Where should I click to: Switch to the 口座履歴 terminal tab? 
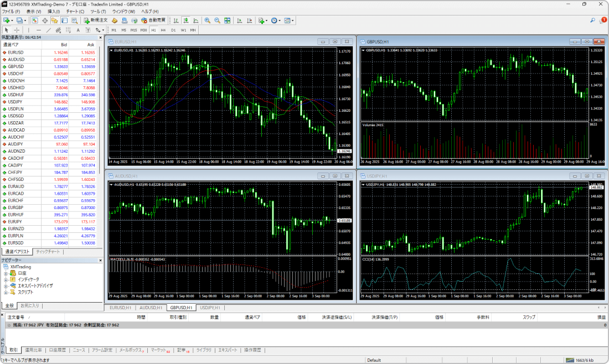(58, 350)
